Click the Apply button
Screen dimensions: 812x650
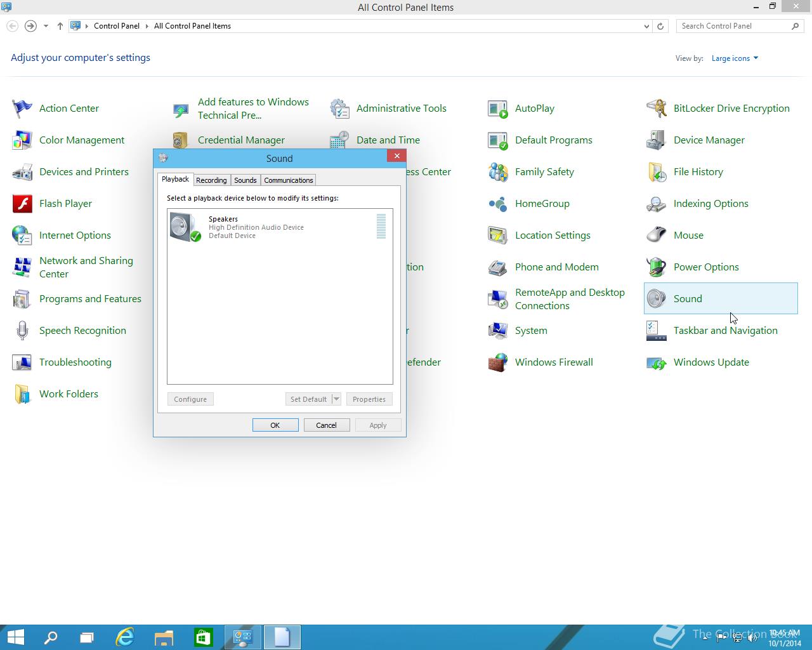(x=378, y=425)
